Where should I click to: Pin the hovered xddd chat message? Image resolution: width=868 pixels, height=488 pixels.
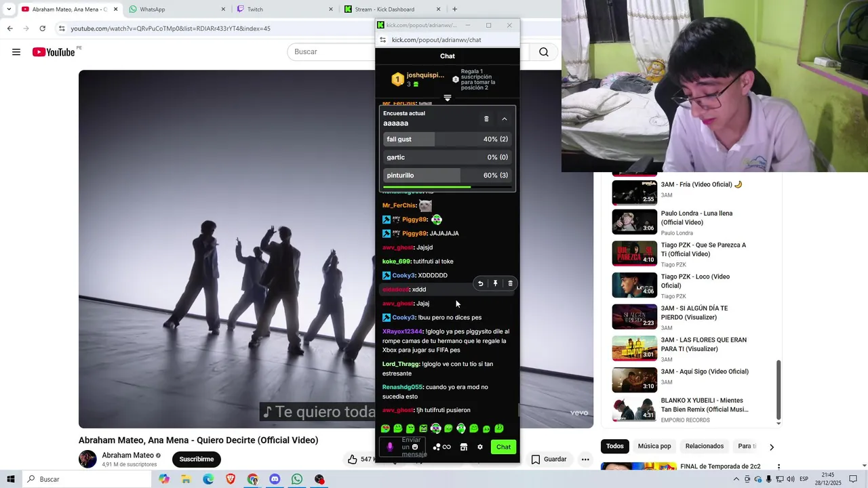pos(495,283)
